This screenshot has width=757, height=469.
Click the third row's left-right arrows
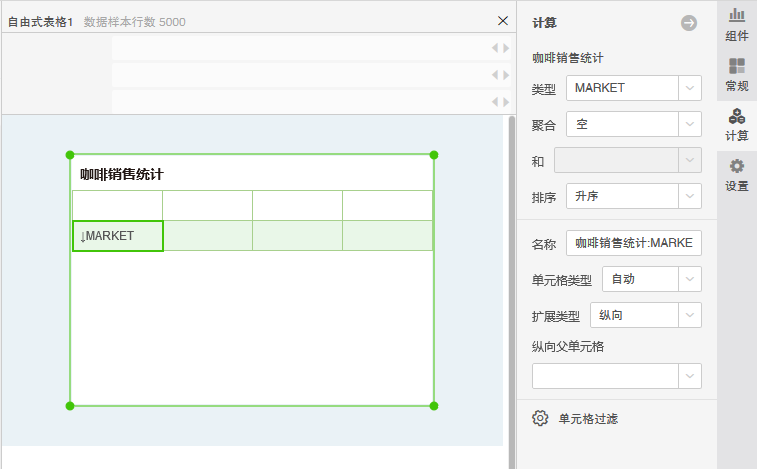click(x=500, y=102)
